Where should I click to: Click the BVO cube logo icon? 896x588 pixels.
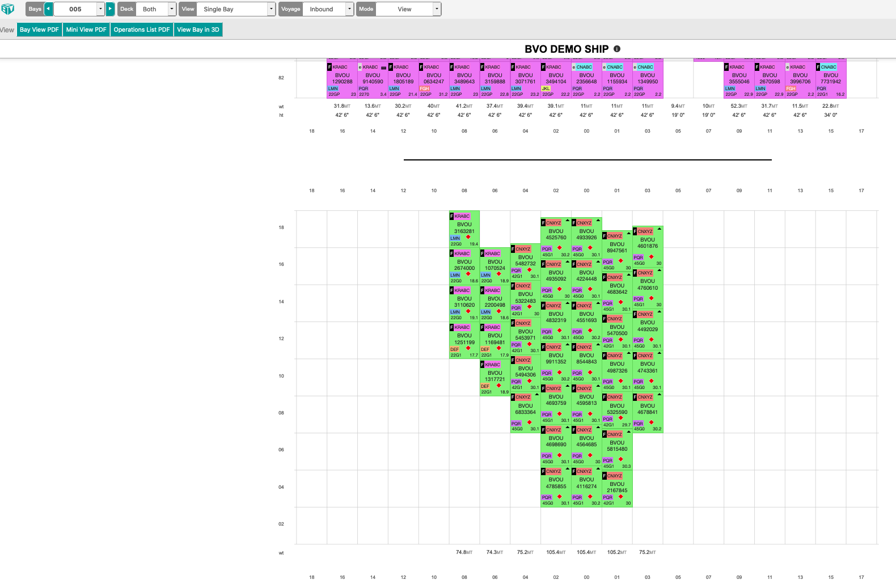[8, 9]
